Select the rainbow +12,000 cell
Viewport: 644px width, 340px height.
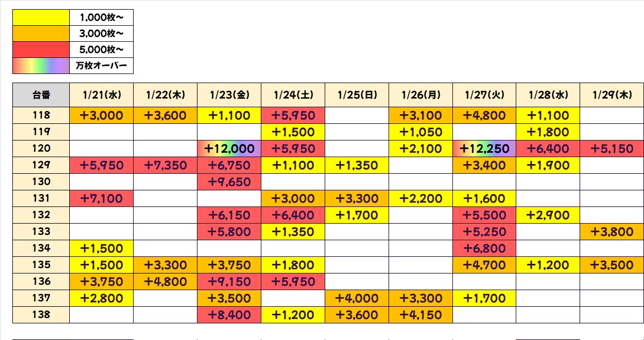[230, 149]
